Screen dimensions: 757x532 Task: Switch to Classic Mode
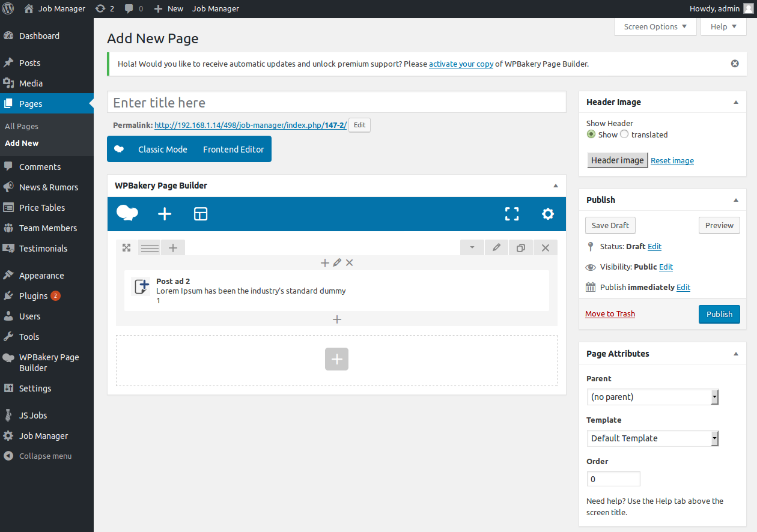tap(163, 150)
